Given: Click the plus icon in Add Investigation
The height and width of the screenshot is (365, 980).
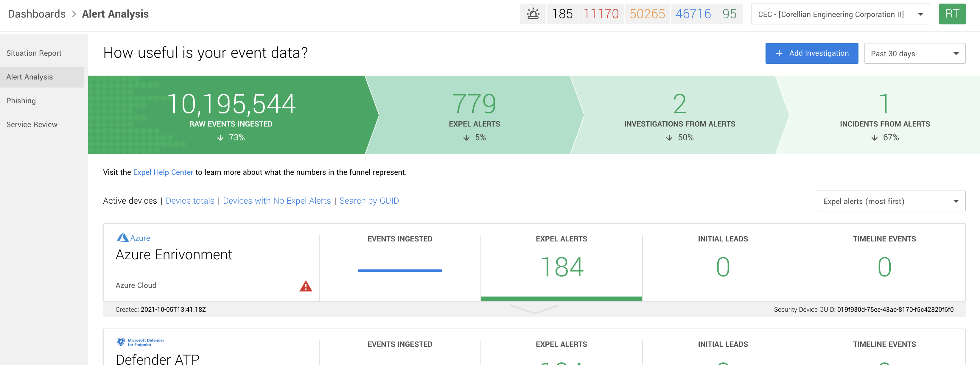Looking at the screenshot, I should (x=779, y=54).
